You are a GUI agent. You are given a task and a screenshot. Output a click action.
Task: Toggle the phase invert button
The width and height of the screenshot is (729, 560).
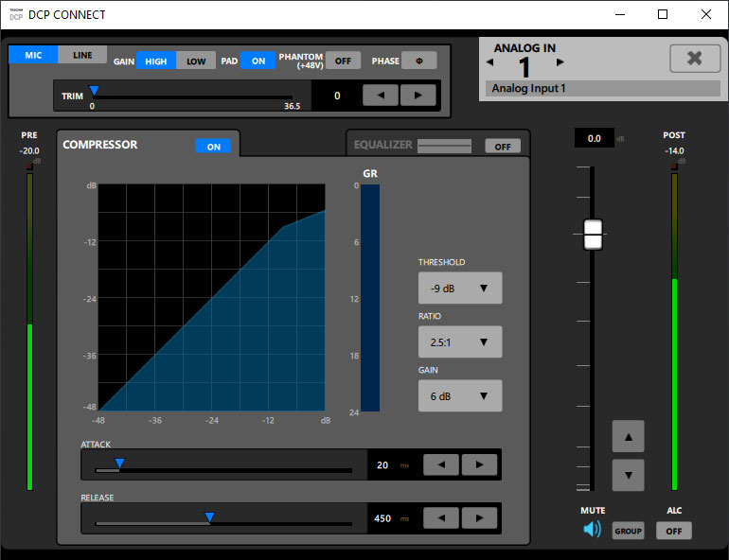(418, 61)
